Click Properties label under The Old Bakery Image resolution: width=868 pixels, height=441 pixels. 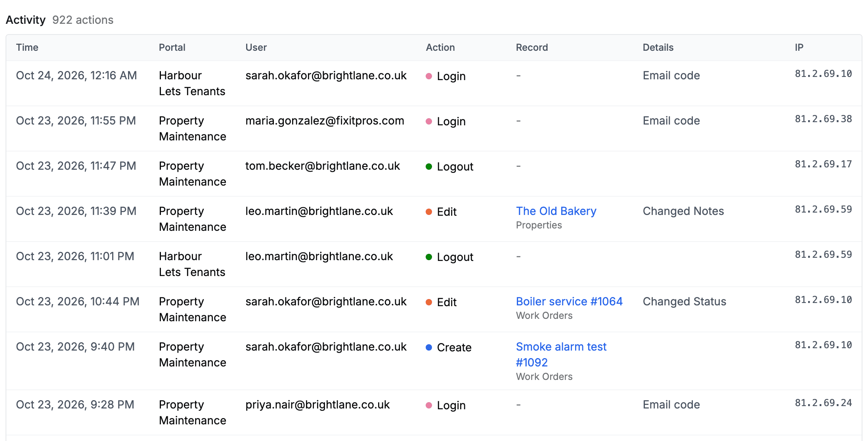[539, 225]
